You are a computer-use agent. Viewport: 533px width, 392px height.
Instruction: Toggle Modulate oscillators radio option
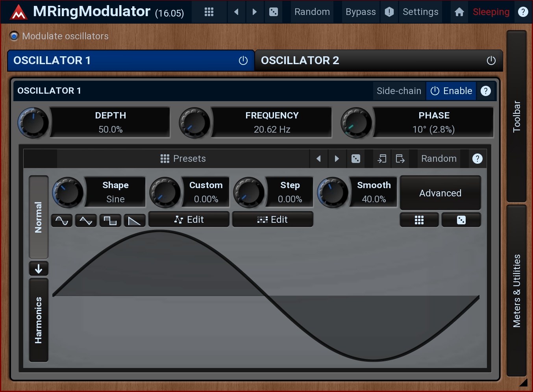(14, 36)
